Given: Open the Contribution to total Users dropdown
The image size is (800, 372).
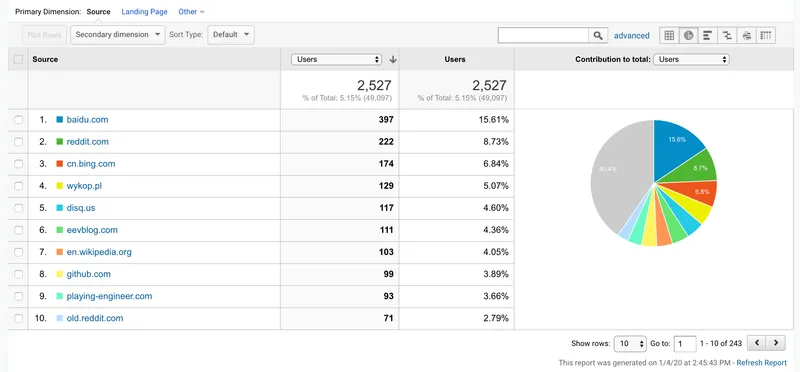Looking at the screenshot, I should point(691,59).
